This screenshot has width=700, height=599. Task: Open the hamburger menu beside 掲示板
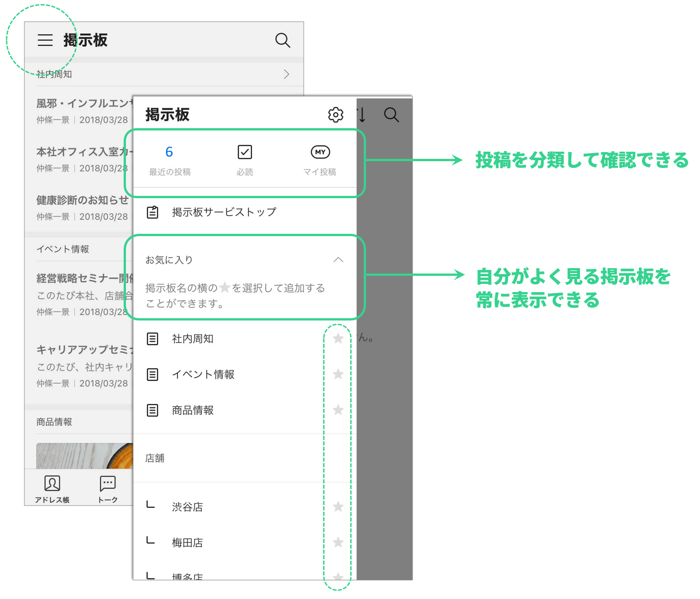pyautogui.click(x=45, y=40)
